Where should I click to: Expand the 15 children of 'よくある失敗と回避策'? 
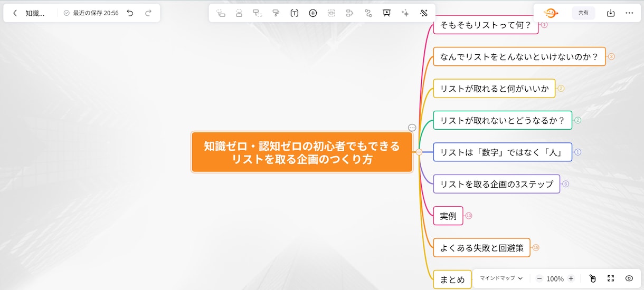[x=536, y=247]
